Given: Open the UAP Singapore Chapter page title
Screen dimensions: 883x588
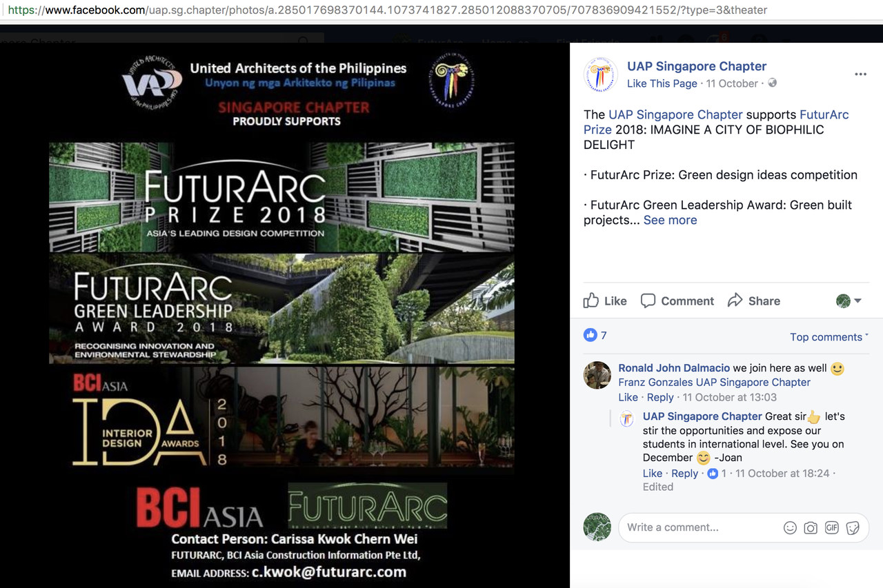Looking at the screenshot, I should (697, 66).
